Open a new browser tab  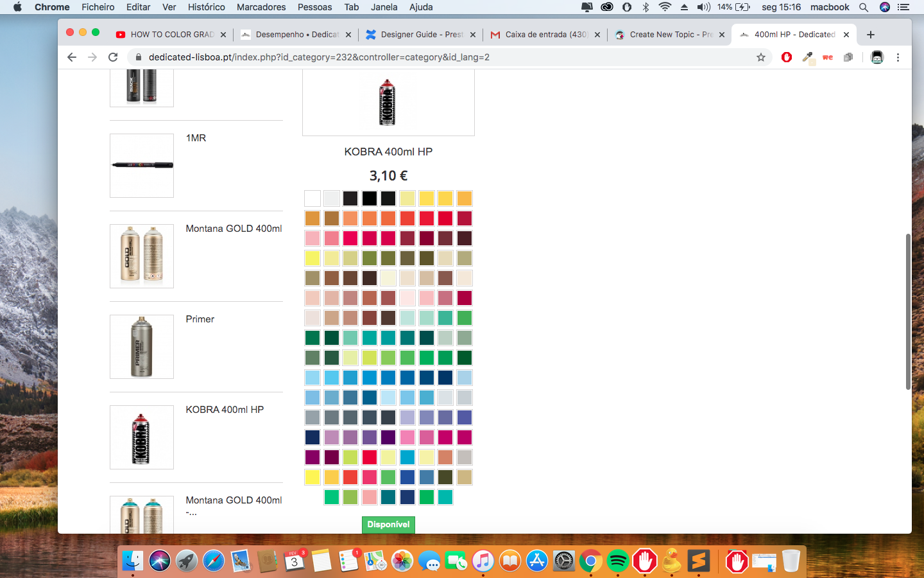coord(871,35)
